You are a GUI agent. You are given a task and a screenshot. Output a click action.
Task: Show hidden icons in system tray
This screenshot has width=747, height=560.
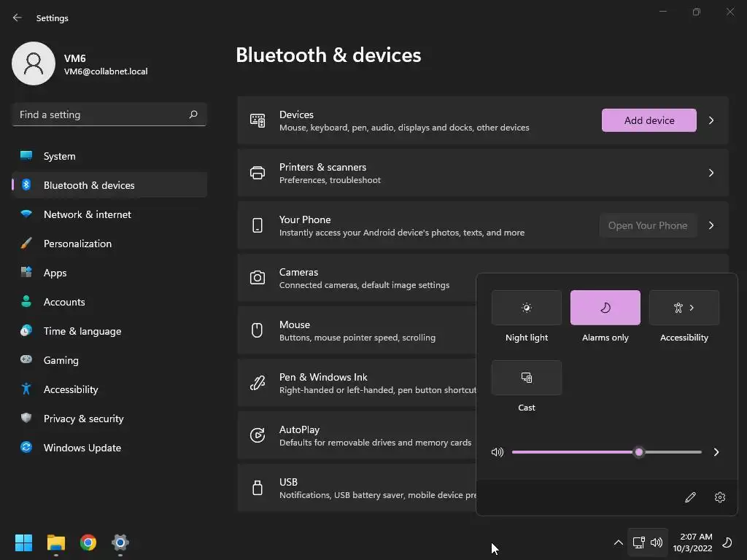(x=618, y=542)
